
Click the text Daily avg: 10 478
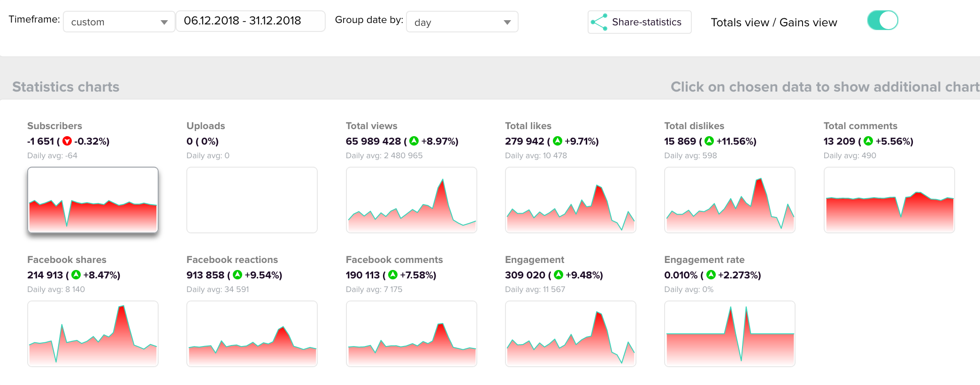click(x=536, y=155)
